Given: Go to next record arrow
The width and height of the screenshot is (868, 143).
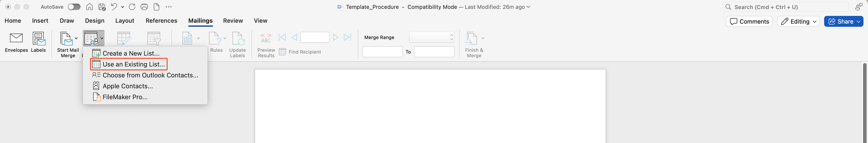Looking at the screenshot, I should (x=335, y=37).
